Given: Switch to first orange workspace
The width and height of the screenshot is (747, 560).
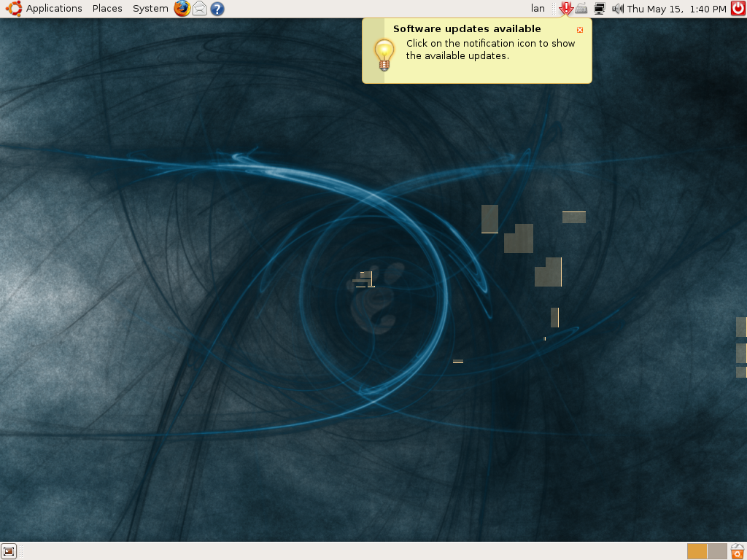Looking at the screenshot, I should click(x=697, y=551).
